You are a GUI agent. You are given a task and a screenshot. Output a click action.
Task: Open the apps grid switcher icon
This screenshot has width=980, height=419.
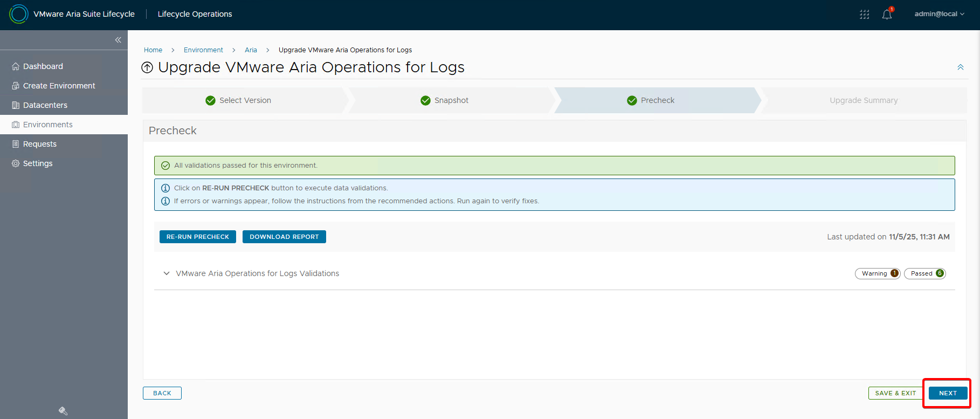[x=864, y=15]
